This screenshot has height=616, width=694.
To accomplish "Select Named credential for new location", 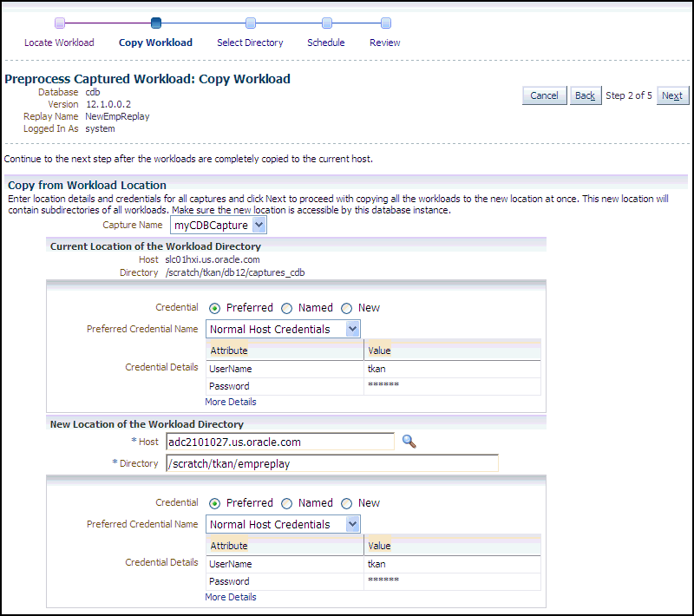I will 287,503.
